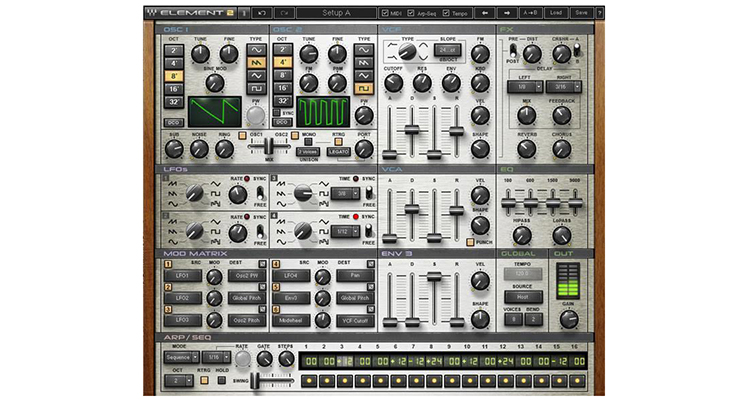Load the previous preset with left arrow
Viewport: 750px width, 400px height.
pyautogui.click(x=485, y=13)
